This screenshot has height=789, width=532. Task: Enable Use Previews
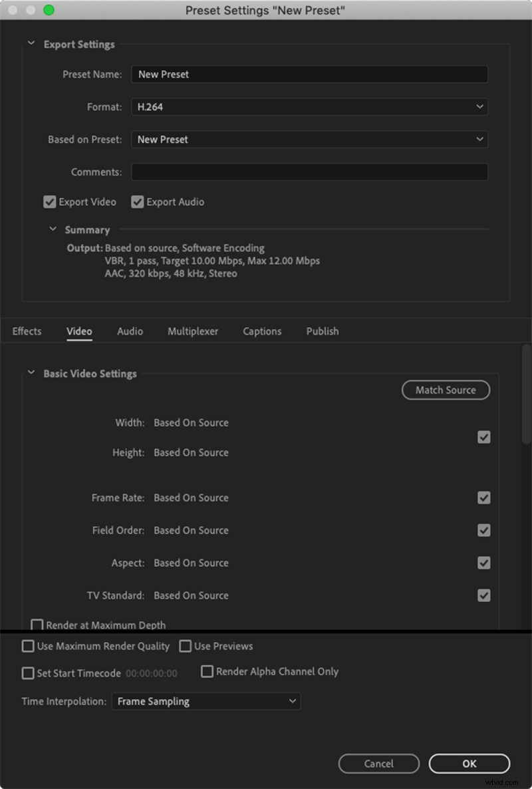click(185, 646)
